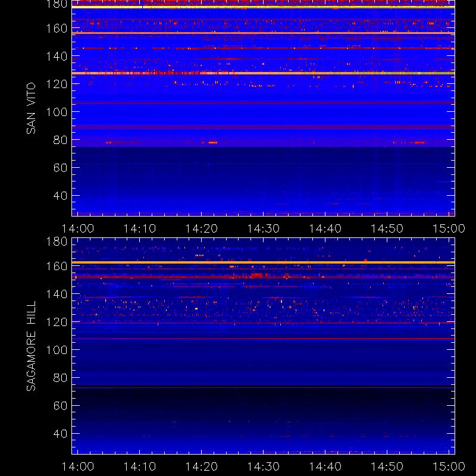Click 14:30 time label under Sagamore Hill plot
The width and height of the screenshot is (476, 476).
click(x=263, y=466)
